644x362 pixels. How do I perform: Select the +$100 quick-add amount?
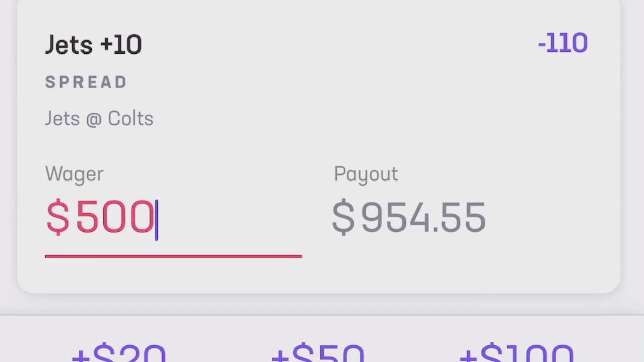click(517, 352)
